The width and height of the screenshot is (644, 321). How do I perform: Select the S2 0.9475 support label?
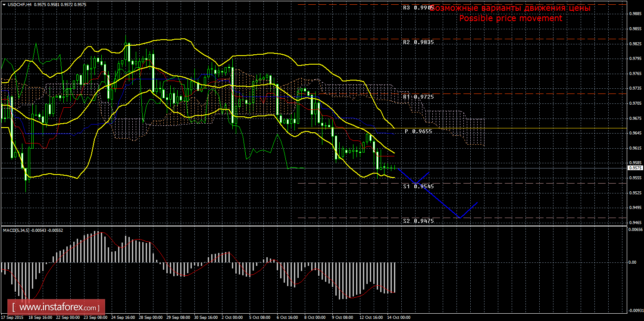click(418, 221)
